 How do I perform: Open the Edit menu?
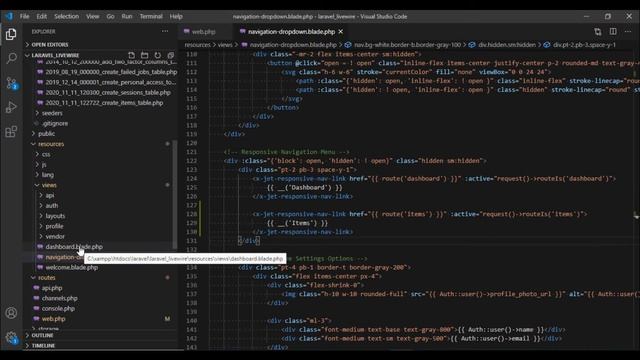pyautogui.click(x=42, y=16)
